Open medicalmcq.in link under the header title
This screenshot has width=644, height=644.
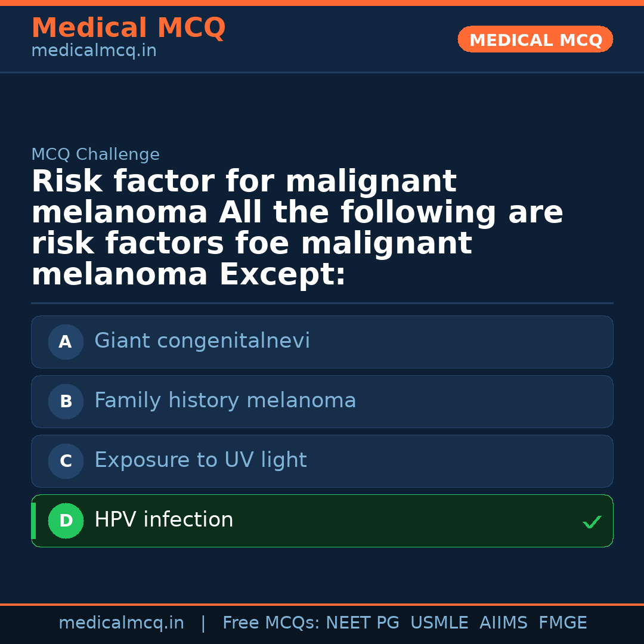[94, 51]
